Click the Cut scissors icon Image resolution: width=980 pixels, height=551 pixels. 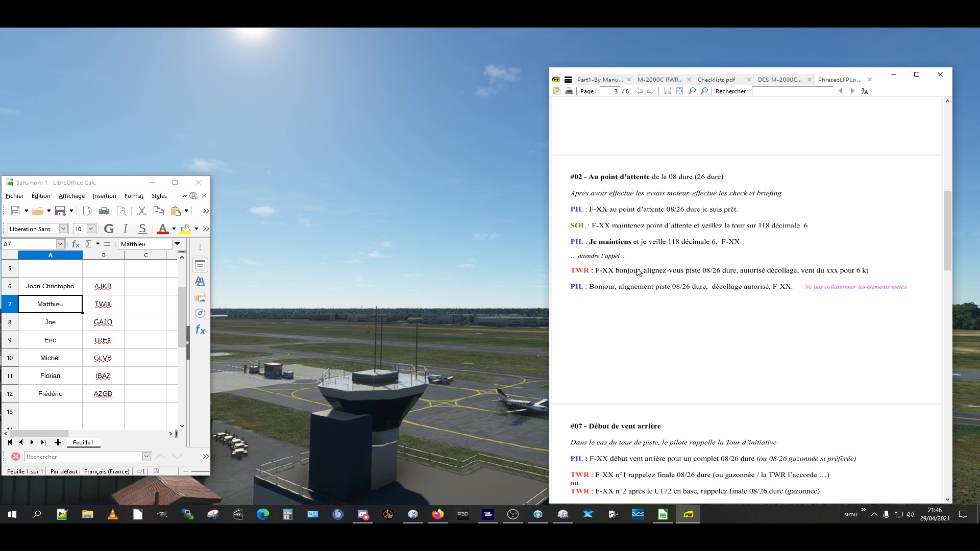point(142,211)
